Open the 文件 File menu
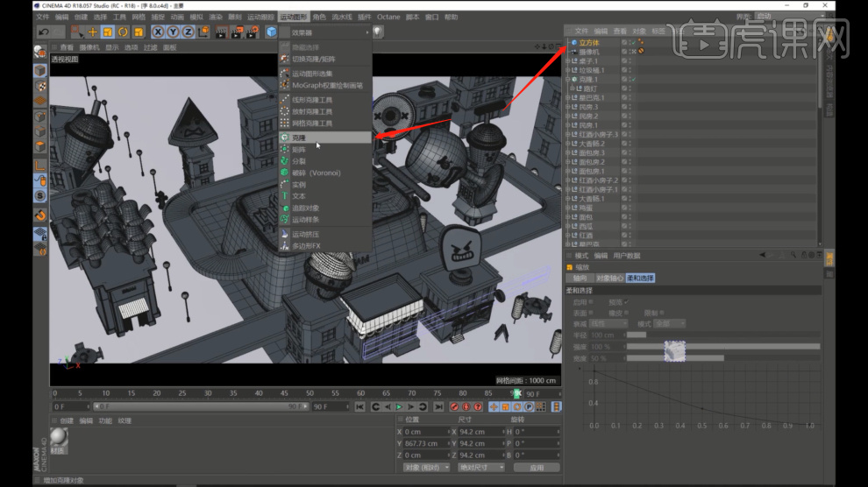Image resolution: width=868 pixels, height=487 pixels. [43, 17]
